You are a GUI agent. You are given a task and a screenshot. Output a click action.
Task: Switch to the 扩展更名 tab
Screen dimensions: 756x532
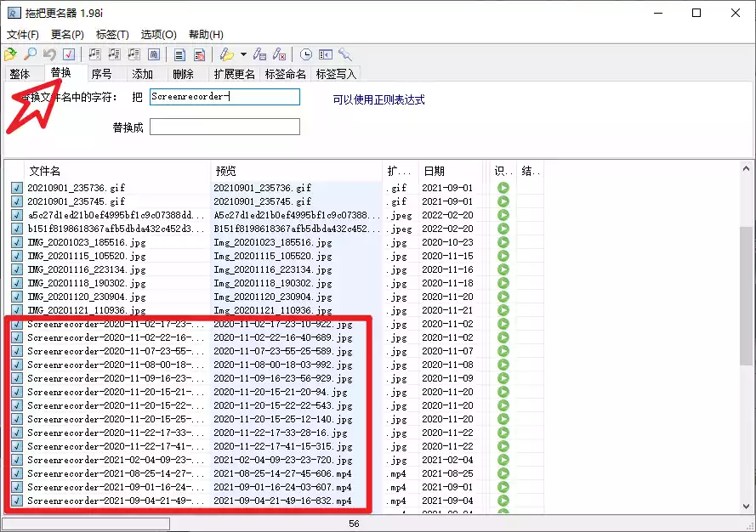(x=235, y=74)
